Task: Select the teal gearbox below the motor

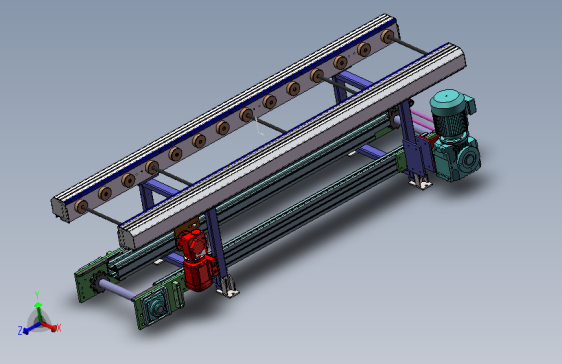Action: [458, 158]
